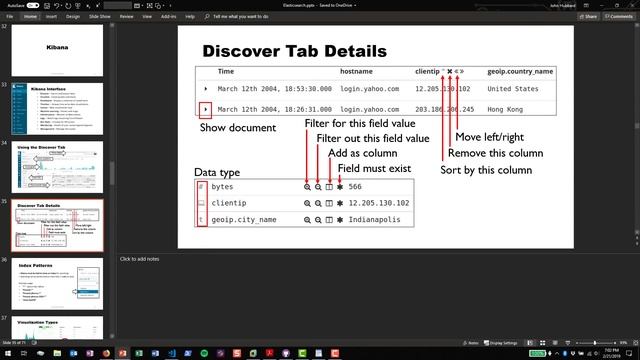Click the field-must-exist asterisk in bytes row

pos(340,187)
